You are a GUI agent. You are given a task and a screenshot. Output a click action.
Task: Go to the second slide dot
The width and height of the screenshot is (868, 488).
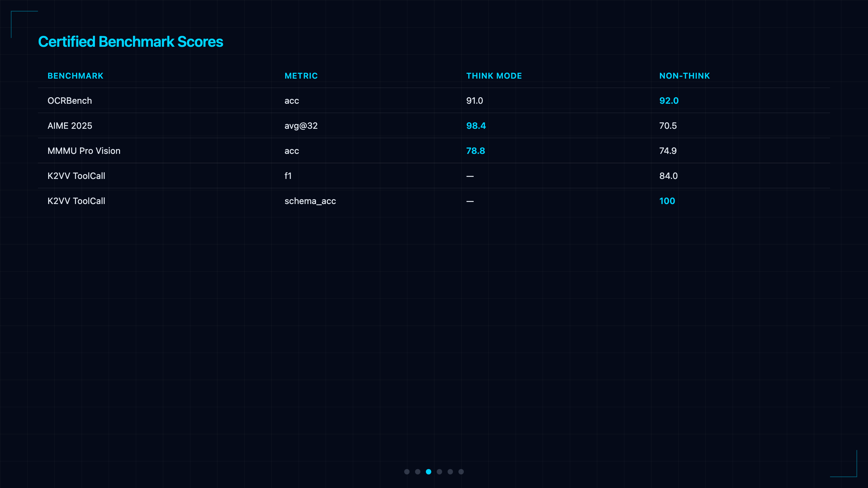point(418,472)
